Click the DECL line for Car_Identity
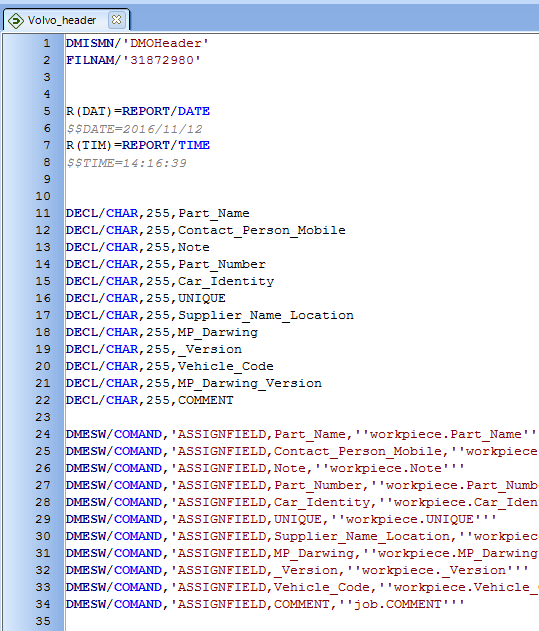The height and width of the screenshot is (631, 539). (170, 281)
